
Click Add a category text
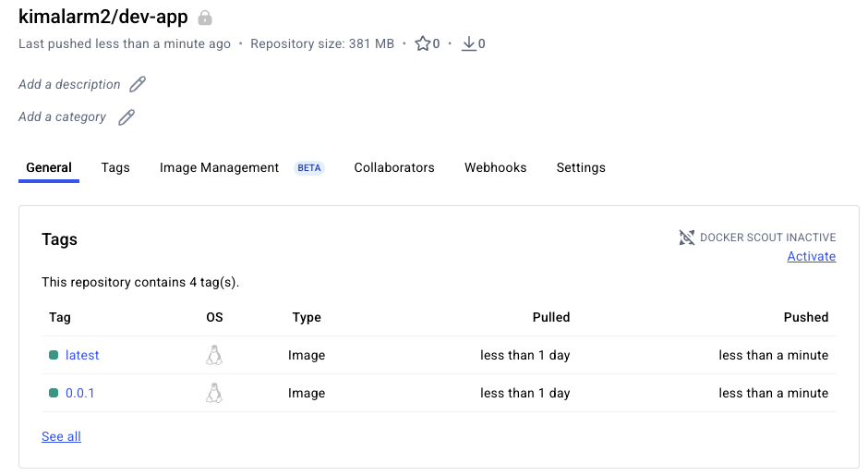(62, 117)
